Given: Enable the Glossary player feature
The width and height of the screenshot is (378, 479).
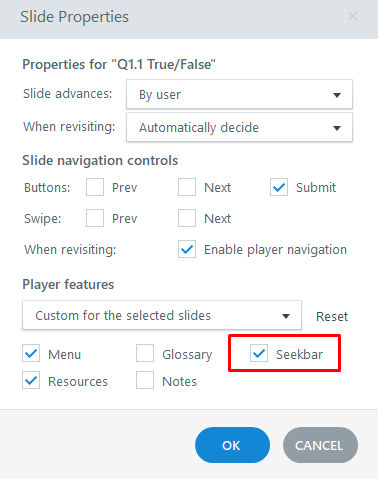Looking at the screenshot, I should point(145,353).
